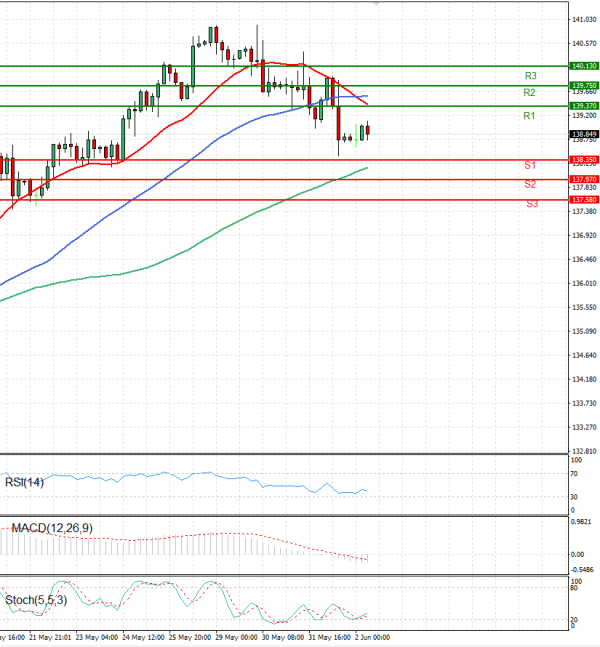Select the black 138.849 current price tag
The height and width of the screenshot is (647, 600).
584,135
